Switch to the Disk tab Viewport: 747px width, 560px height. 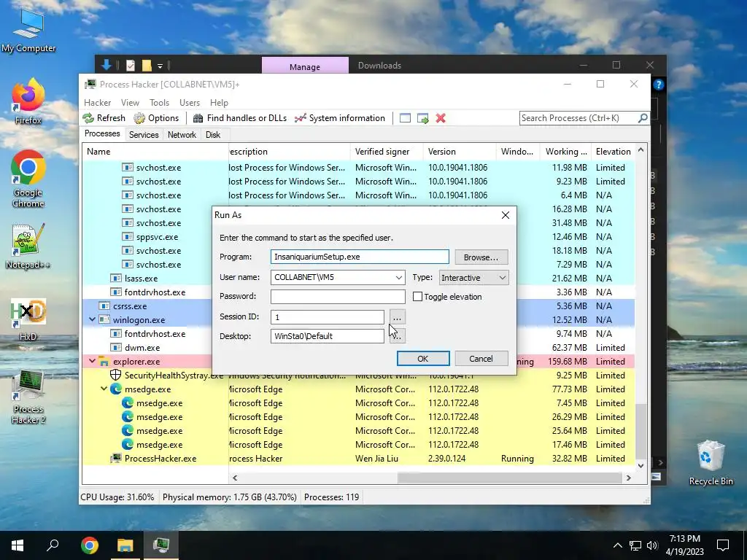pyautogui.click(x=213, y=135)
